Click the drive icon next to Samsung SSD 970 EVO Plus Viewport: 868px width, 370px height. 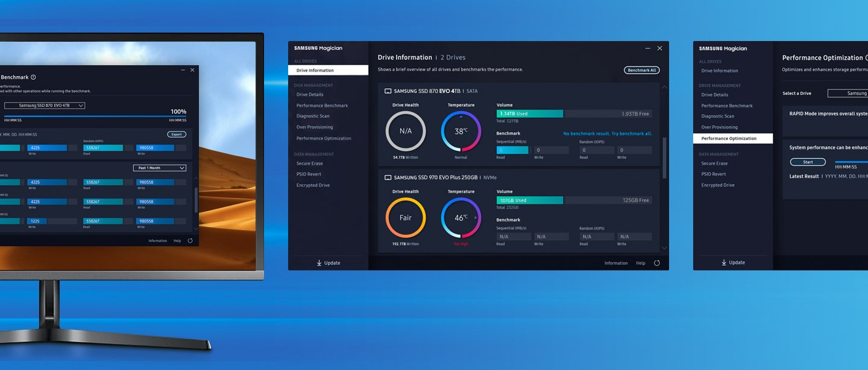point(388,177)
